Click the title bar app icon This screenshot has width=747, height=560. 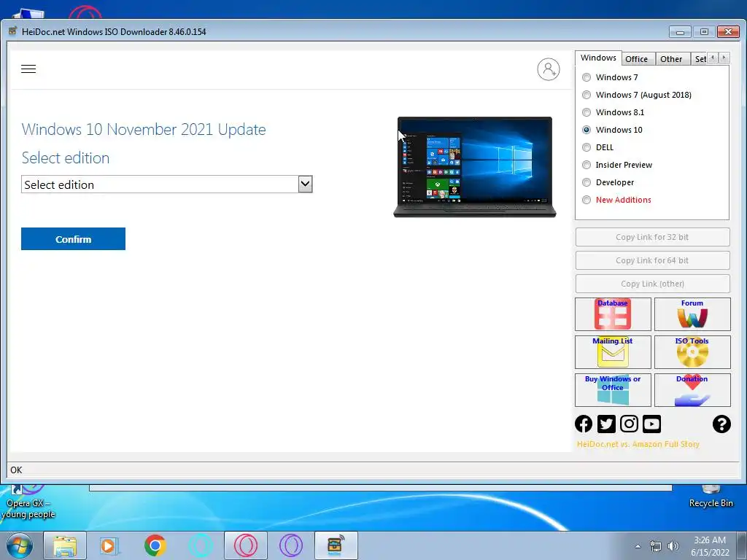(13, 31)
